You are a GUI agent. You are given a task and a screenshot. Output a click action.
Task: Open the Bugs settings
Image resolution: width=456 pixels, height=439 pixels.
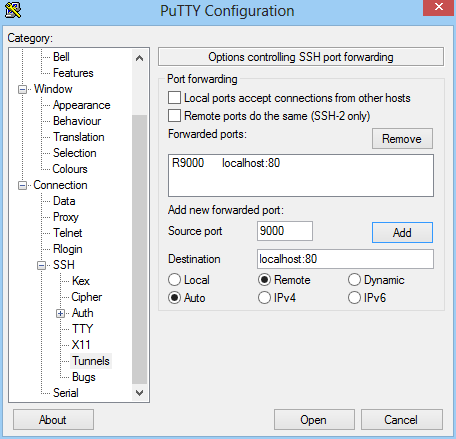84,377
